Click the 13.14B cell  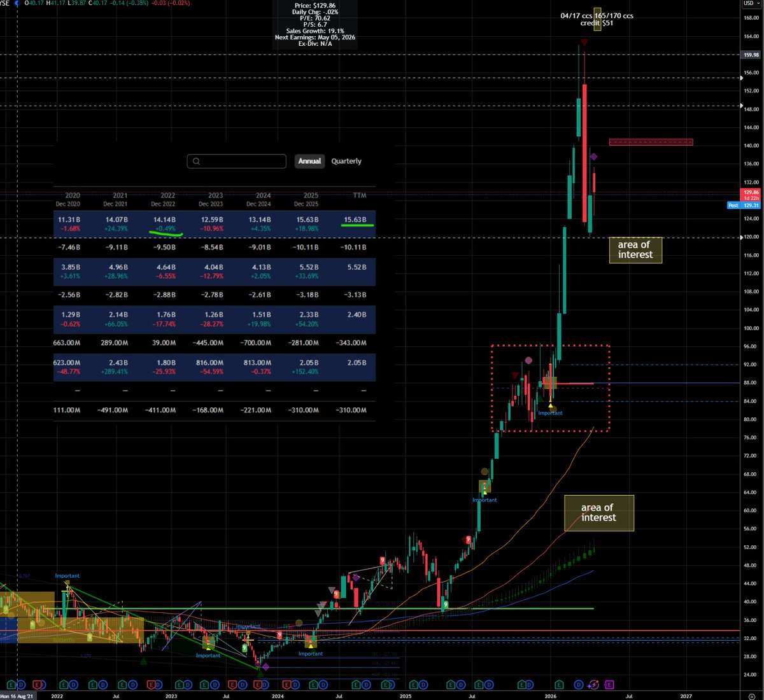260,220
